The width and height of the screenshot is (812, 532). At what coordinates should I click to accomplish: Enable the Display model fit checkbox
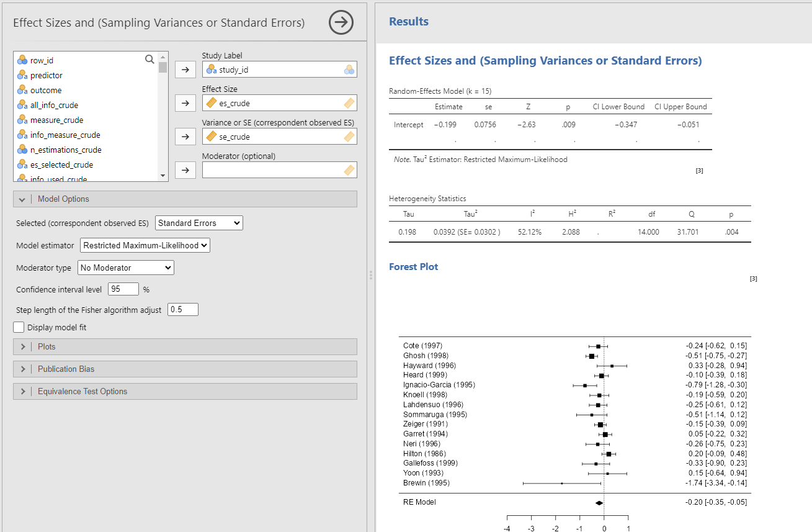pos(19,327)
